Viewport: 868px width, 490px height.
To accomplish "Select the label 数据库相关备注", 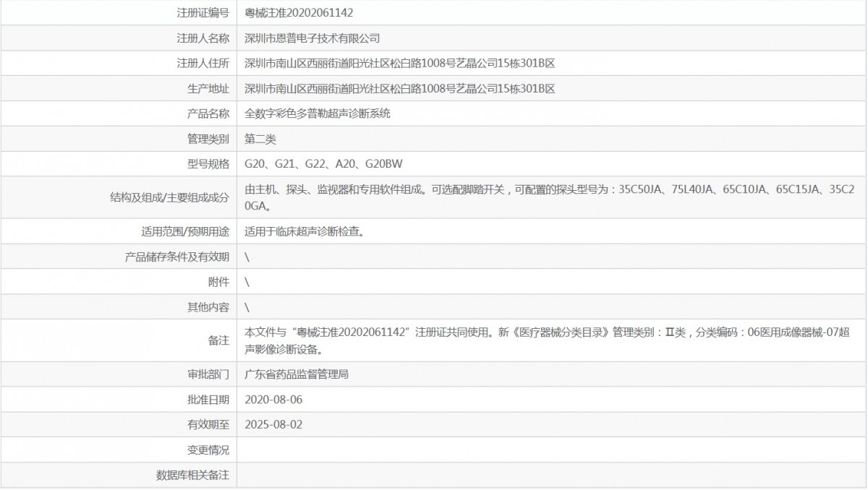I will (x=192, y=475).
